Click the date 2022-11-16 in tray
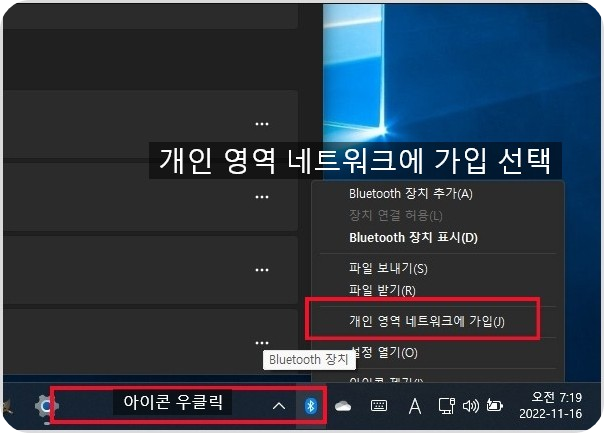 tap(550, 414)
